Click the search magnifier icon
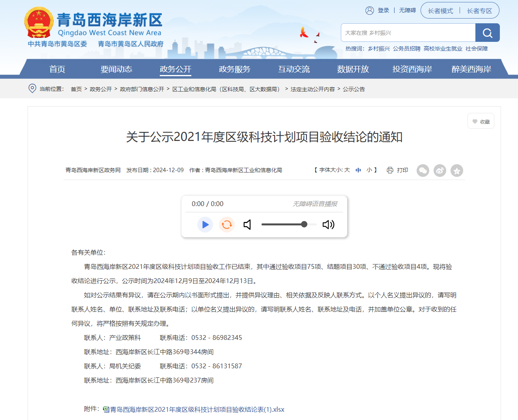The width and height of the screenshot is (518, 420). click(487, 33)
